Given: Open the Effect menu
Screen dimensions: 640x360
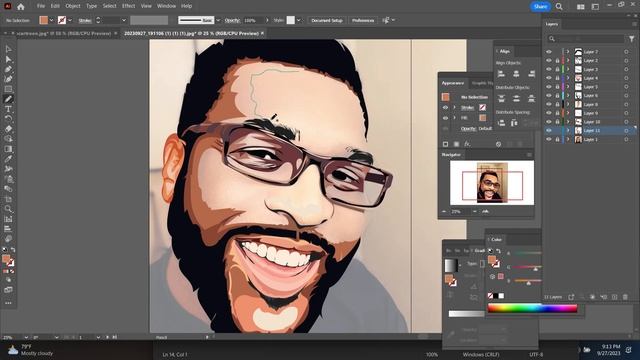Looking at the screenshot, I should pyautogui.click(x=129, y=6).
